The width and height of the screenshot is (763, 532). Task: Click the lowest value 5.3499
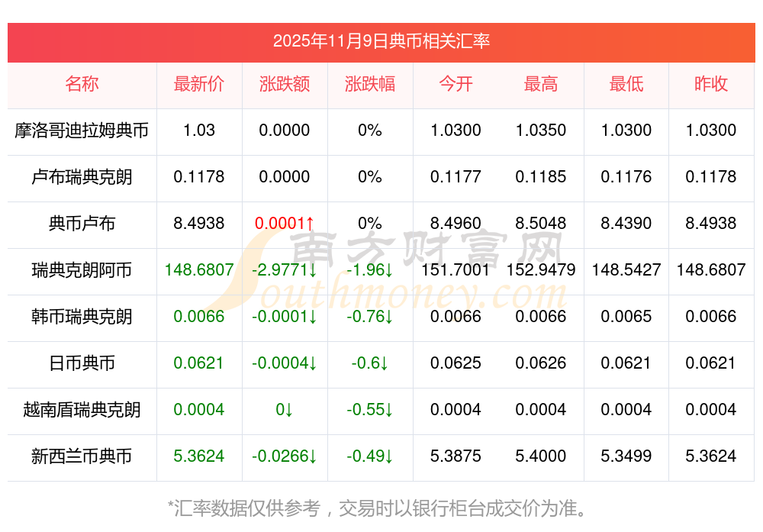click(x=626, y=456)
